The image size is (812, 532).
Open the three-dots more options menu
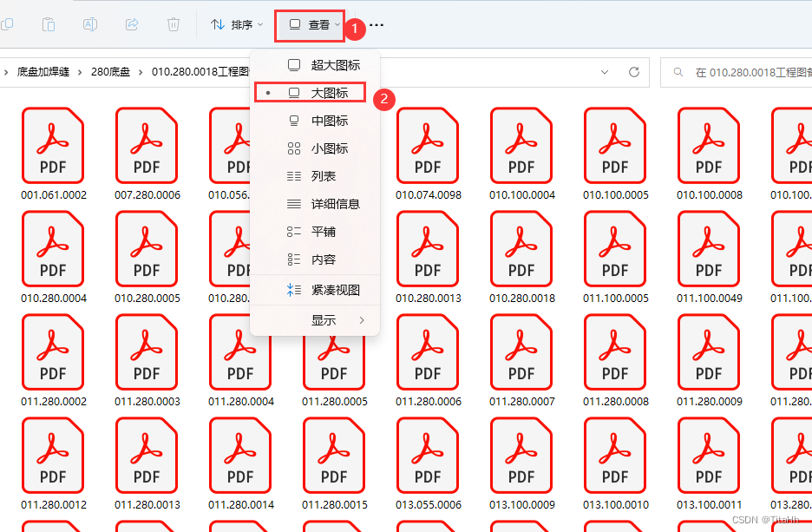point(377,25)
